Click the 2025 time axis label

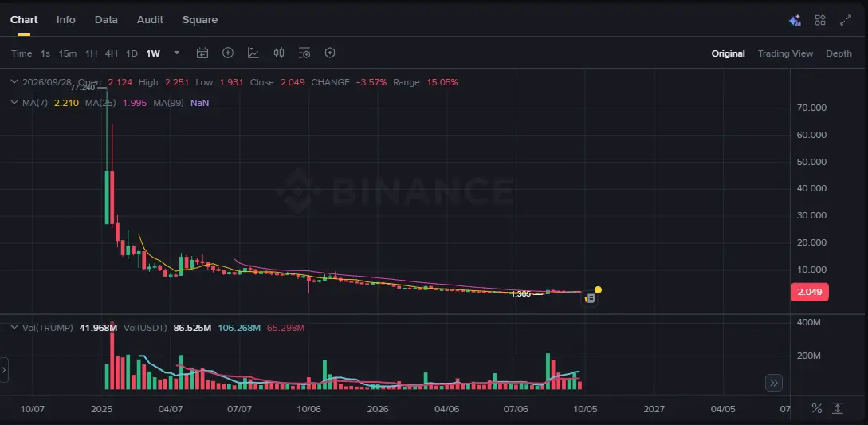click(x=101, y=409)
